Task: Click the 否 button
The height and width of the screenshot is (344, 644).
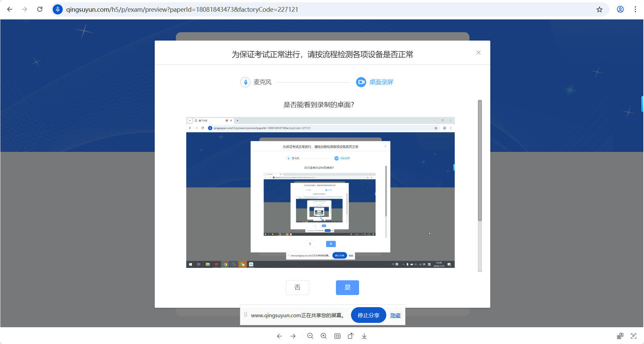Action: (297, 287)
